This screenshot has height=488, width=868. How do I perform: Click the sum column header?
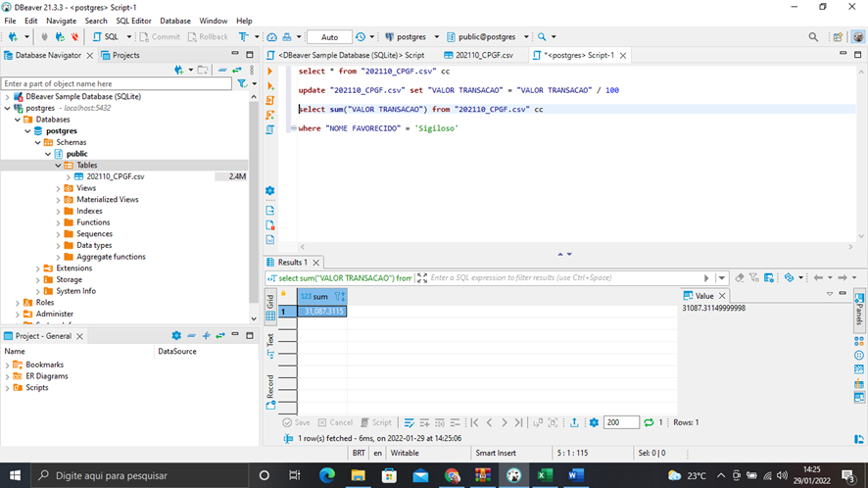(321, 296)
